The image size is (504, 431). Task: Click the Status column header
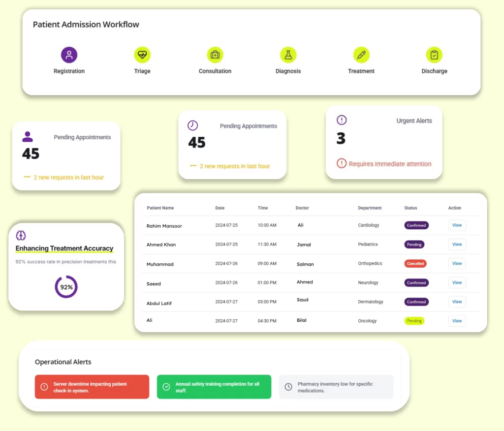pos(410,208)
